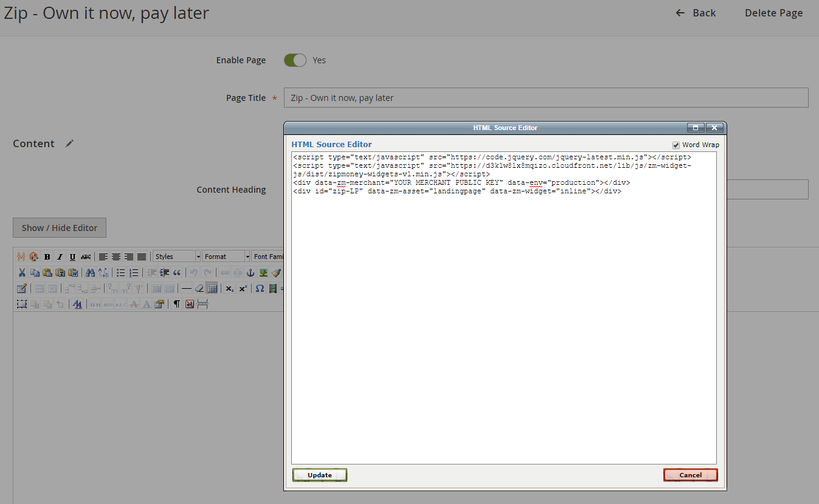Viewport: 819px width, 504px height.
Task: Maximize the HTML Source Editor dialog
Action: 696,128
